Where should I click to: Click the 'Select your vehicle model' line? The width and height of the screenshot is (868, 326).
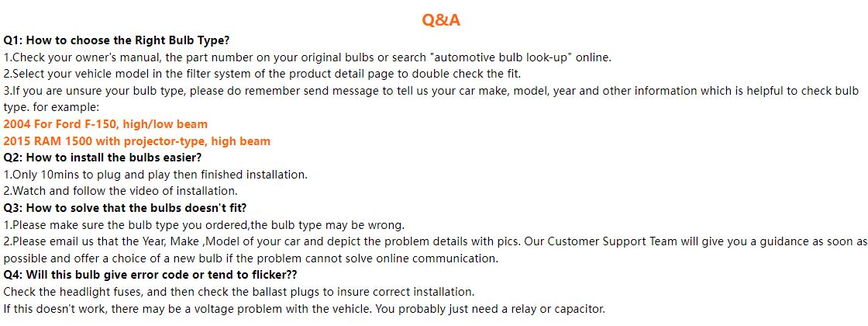point(262,74)
